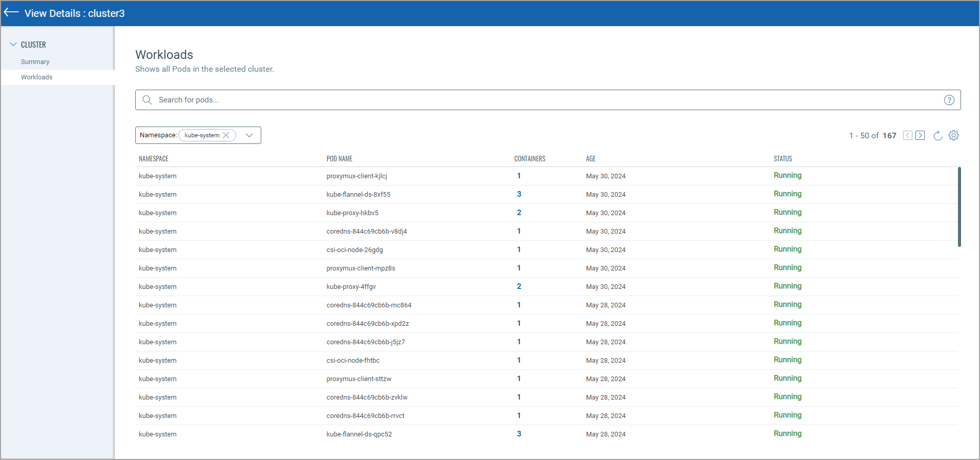Go to the previous page of pods
The width and height of the screenshot is (980, 460).
point(908,135)
